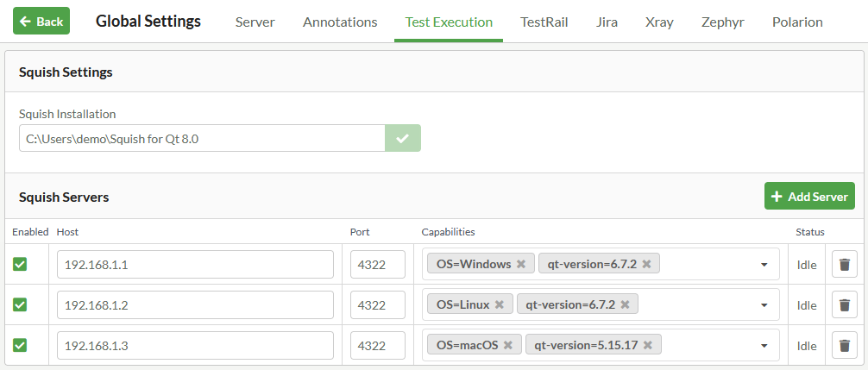The image size is (868, 370).
Task: Remove the qt-version=5.15.17 tag
Action: tap(647, 345)
